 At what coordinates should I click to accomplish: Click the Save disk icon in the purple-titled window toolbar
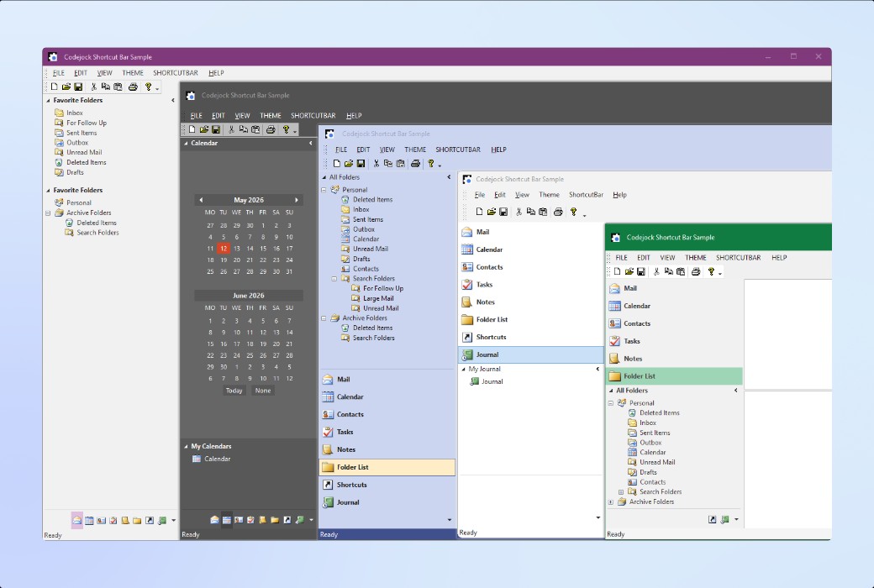78,87
